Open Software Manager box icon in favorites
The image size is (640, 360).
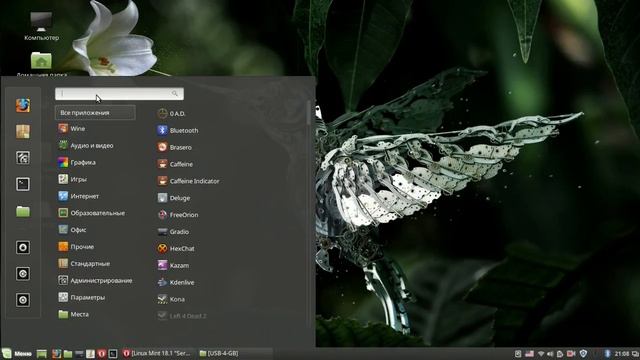coord(23,131)
